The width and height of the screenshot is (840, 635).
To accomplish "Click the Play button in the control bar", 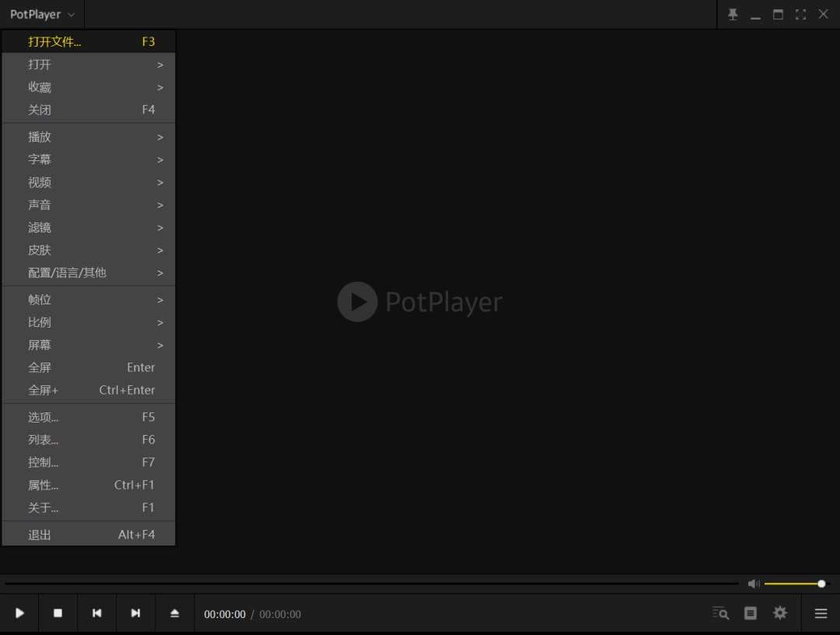I will 19,613.
